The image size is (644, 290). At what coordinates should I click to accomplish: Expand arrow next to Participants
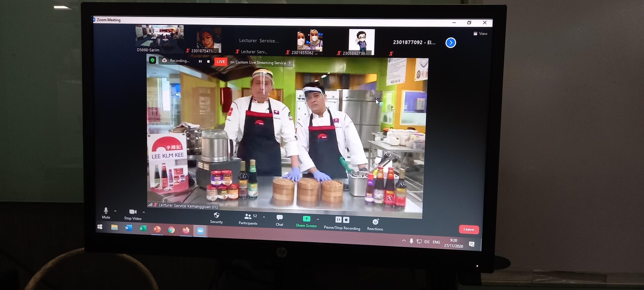click(264, 217)
